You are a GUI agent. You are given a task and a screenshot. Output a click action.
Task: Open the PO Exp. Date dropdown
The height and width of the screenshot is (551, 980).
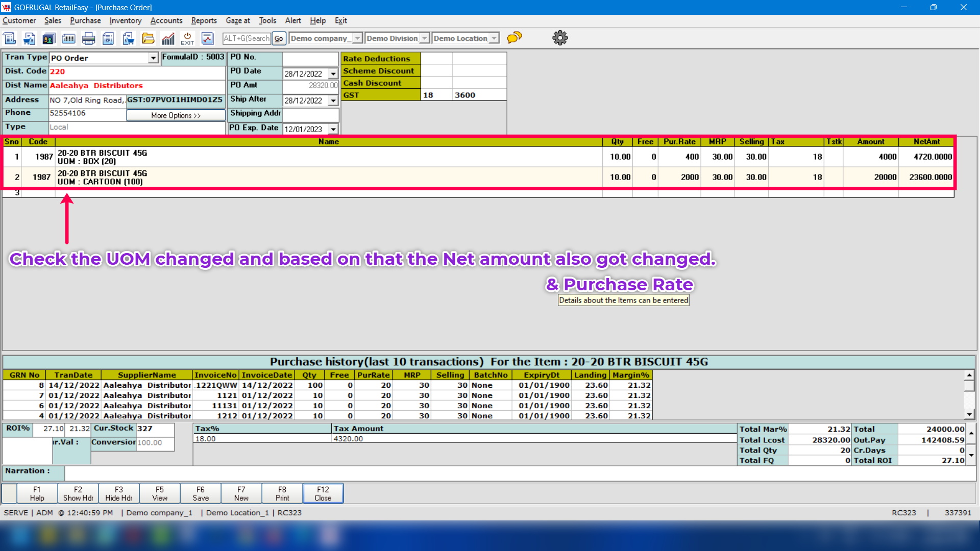coord(333,130)
